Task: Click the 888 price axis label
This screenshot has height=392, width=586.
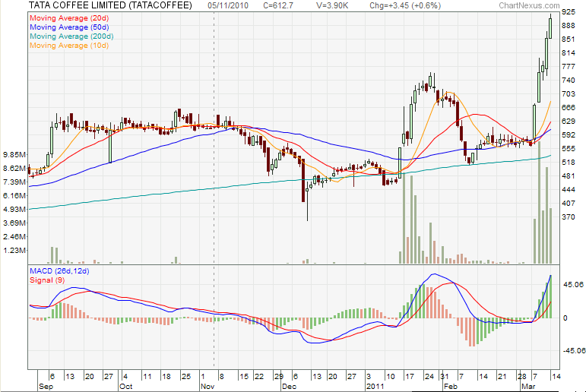Action: point(568,25)
